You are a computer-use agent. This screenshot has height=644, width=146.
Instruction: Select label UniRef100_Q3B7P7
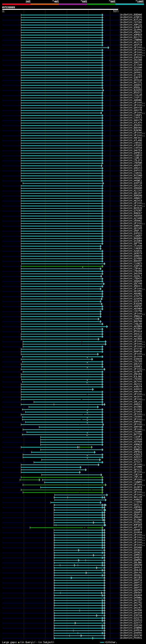pyautogui.click(x=131, y=77)
